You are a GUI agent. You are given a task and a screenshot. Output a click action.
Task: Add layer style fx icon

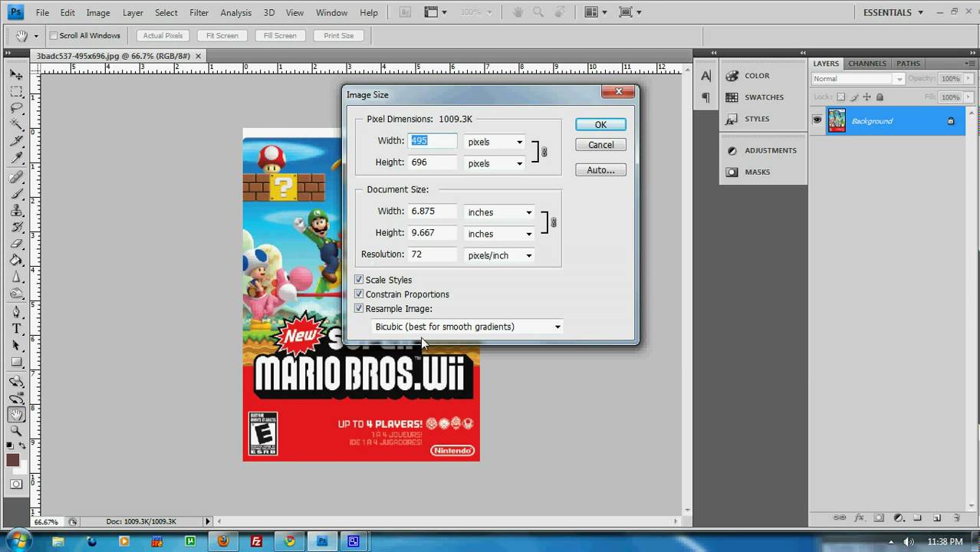point(859,518)
